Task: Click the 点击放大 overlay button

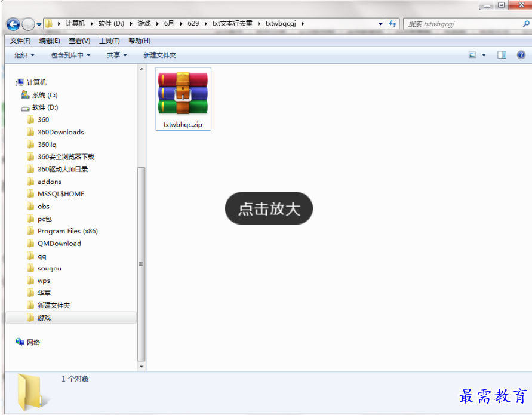Action: (x=269, y=208)
